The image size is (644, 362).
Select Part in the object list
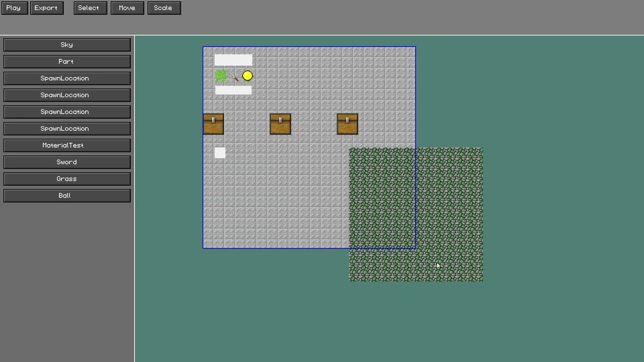pyautogui.click(x=67, y=62)
